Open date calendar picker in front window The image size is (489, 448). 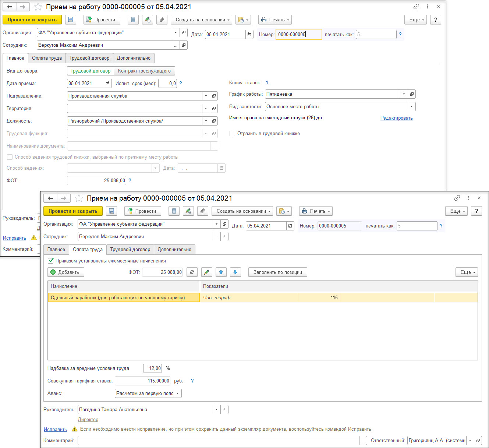(x=290, y=226)
